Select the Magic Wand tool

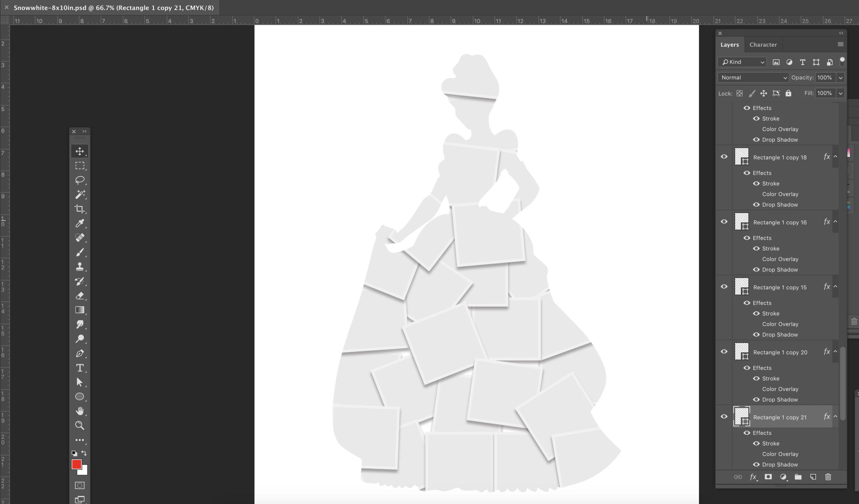coord(80,194)
